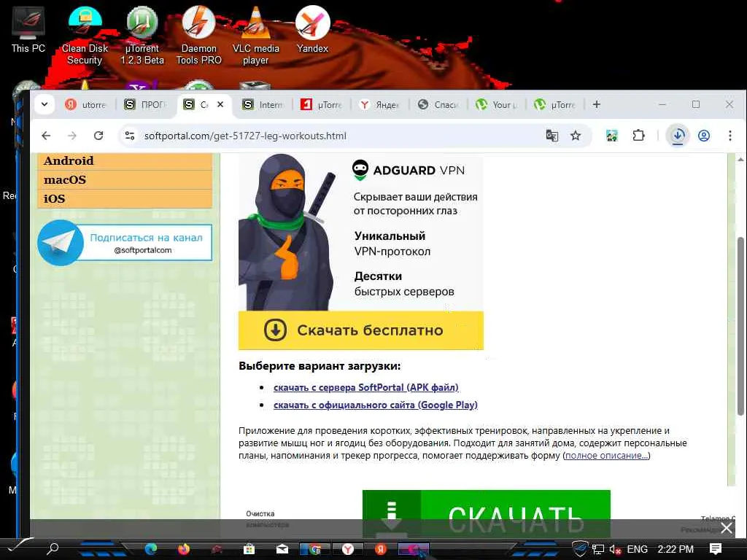The image size is (747, 560).
Task: Open the tab search dropdown arrow
Action: coord(44,104)
